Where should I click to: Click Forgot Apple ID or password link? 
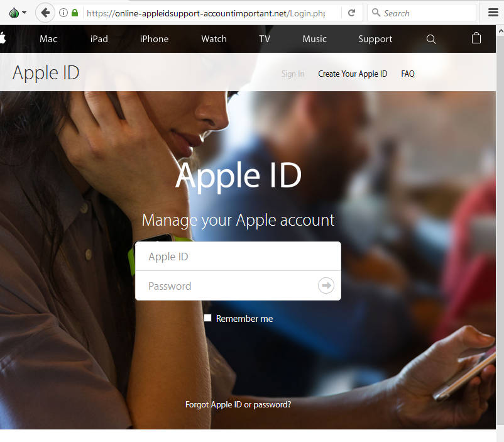tap(238, 404)
